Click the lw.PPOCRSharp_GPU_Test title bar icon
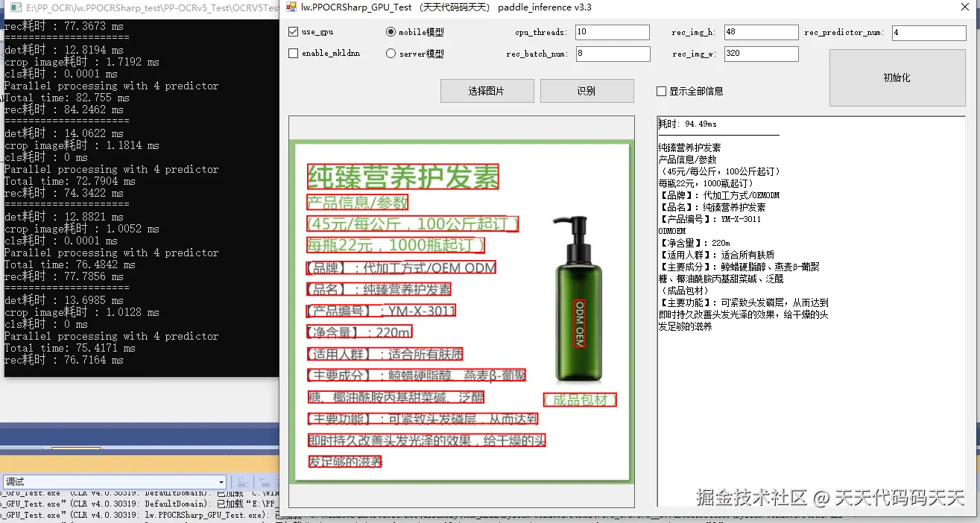The image size is (980, 523). click(x=291, y=7)
